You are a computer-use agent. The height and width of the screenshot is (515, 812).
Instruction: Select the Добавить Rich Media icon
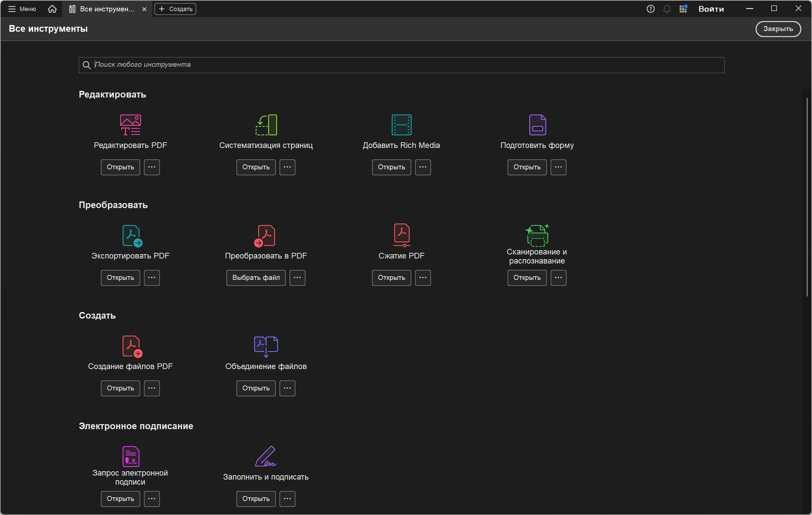point(401,125)
